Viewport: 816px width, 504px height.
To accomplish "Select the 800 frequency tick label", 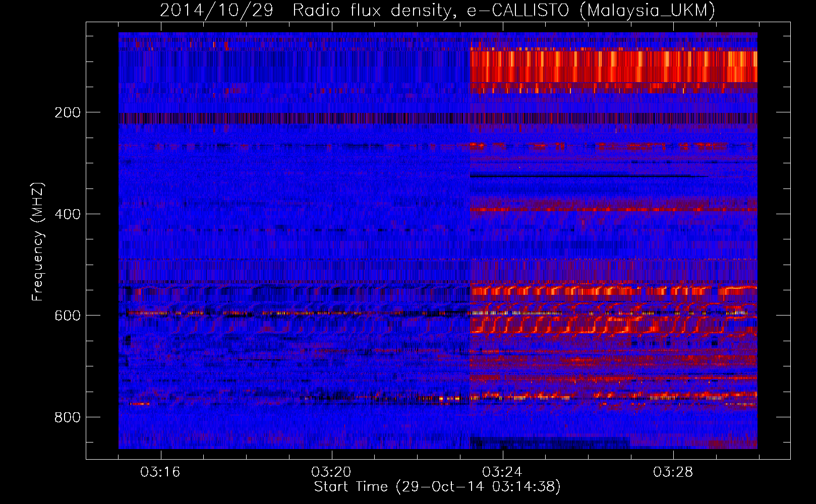I will pyautogui.click(x=67, y=417).
